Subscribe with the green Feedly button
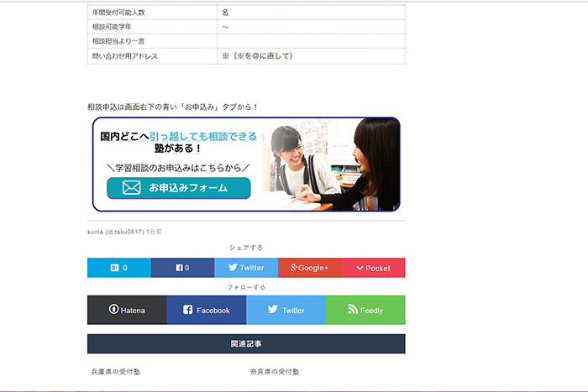The height and width of the screenshot is (392, 588). [x=365, y=310]
